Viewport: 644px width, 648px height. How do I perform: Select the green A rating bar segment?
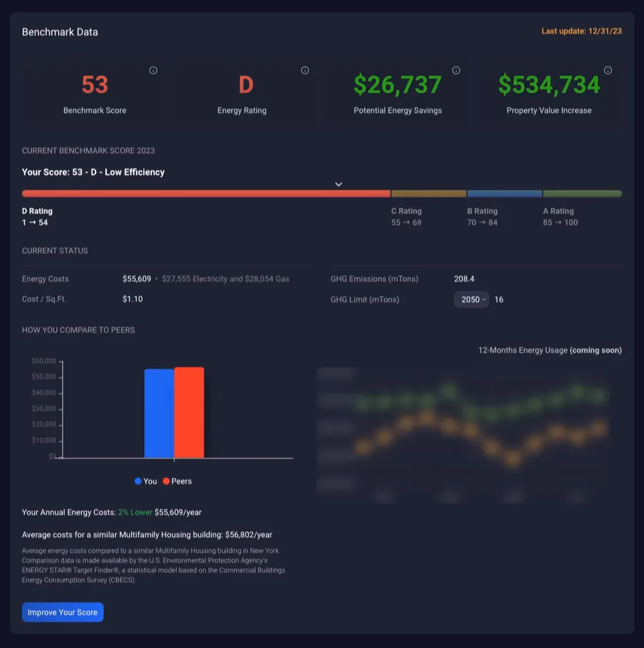[582, 194]
